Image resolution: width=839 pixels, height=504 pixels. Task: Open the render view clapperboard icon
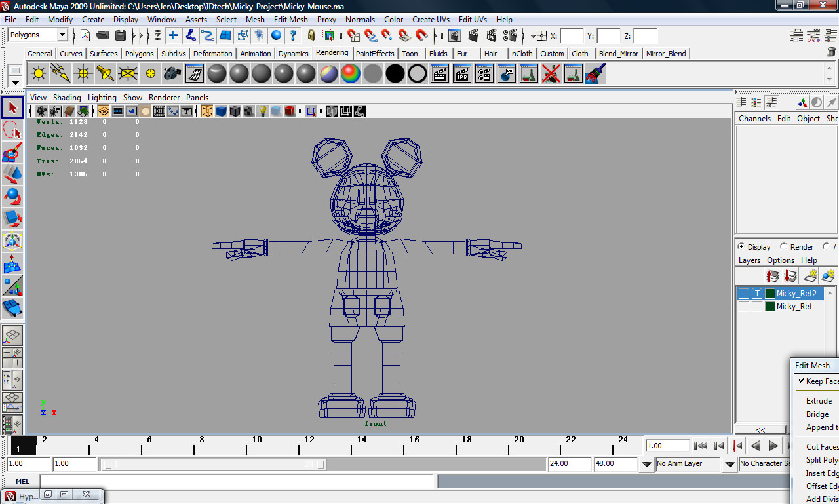click(455, 35)
